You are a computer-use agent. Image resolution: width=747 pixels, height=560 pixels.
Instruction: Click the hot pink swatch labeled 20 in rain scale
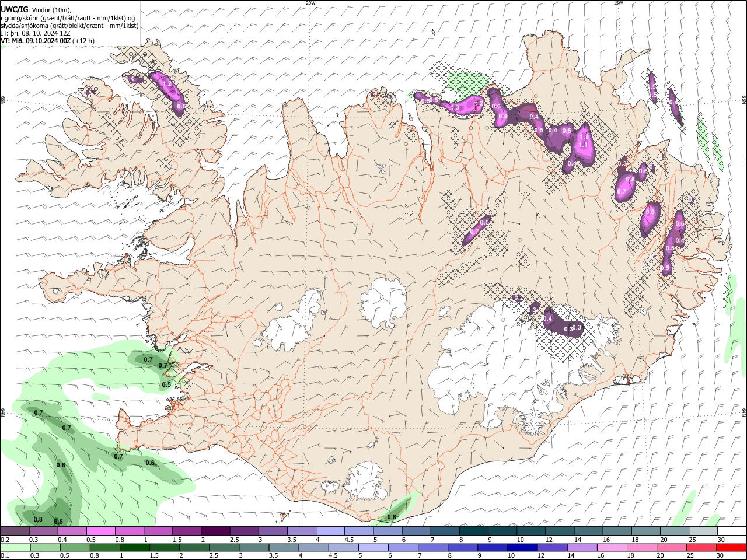click(x=671, y=547)
